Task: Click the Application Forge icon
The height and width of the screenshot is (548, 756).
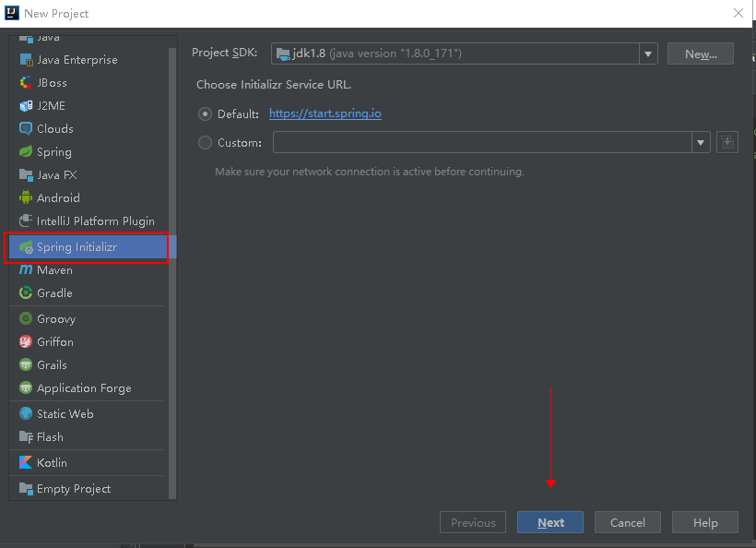Action: pos(26,387)
